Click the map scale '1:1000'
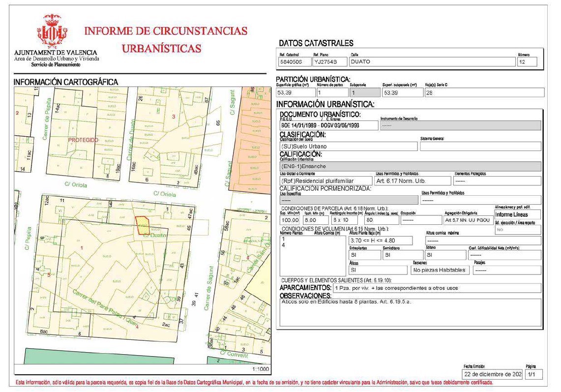Screen dimensions: 561x392 261,369
